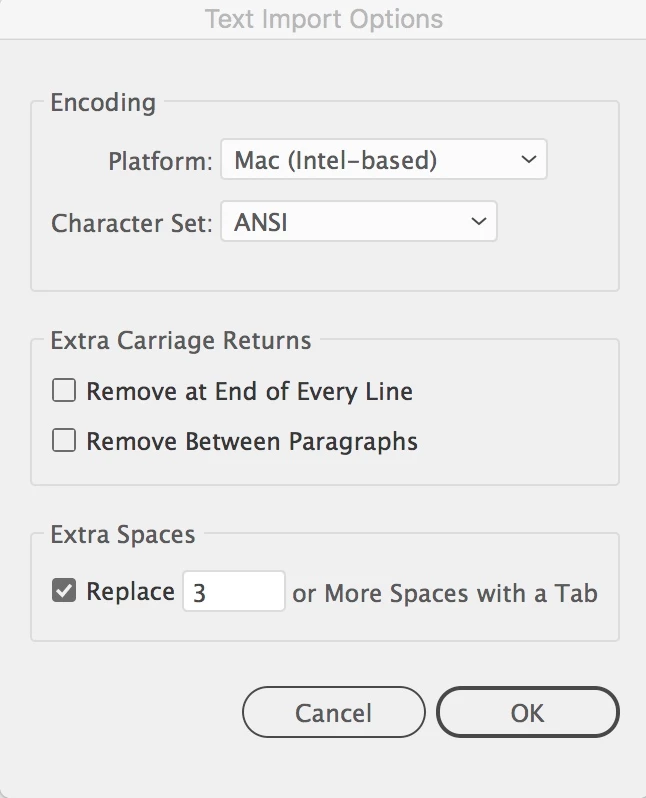
Task: Click the chevron arrow on Platform dropdown
Action: click(x=529, y=159)
